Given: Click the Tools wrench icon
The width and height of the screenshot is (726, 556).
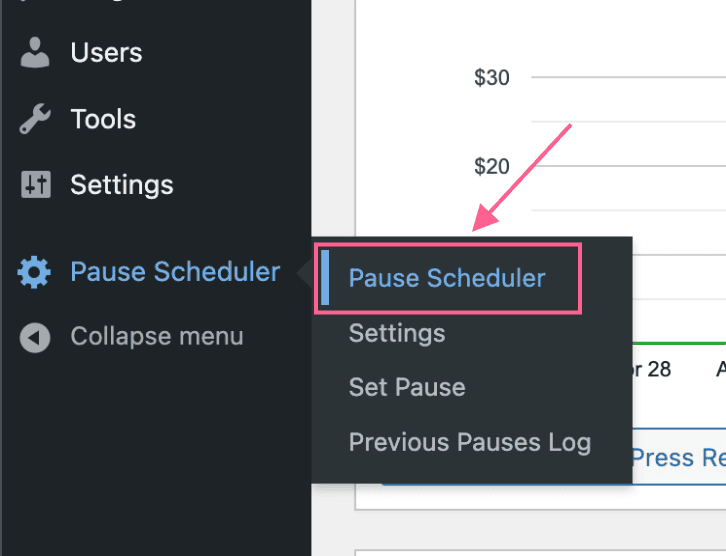Looking at the screenshot, I should [35, 119].
